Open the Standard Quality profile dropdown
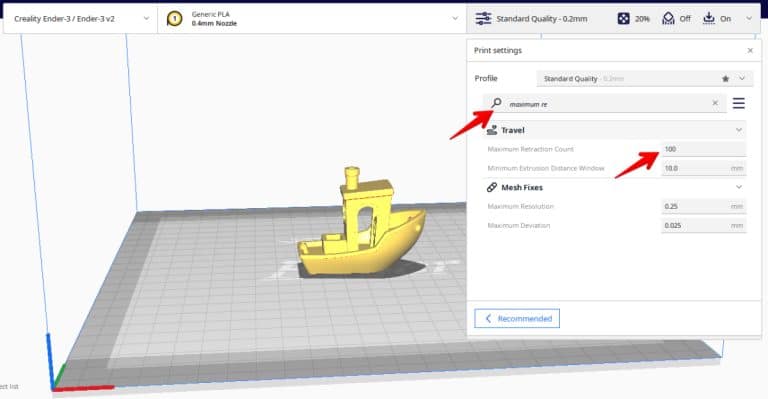This screenshot has width=768, height=399. point(645,78)
